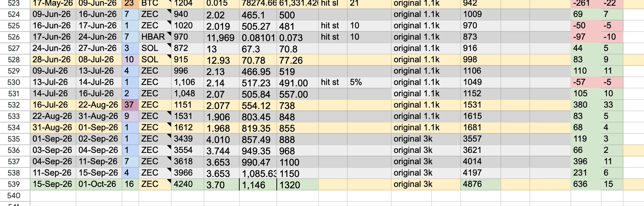The image size is (644, 206).
Task: Select the exit price cell 1100
Action: coord(298,161)
